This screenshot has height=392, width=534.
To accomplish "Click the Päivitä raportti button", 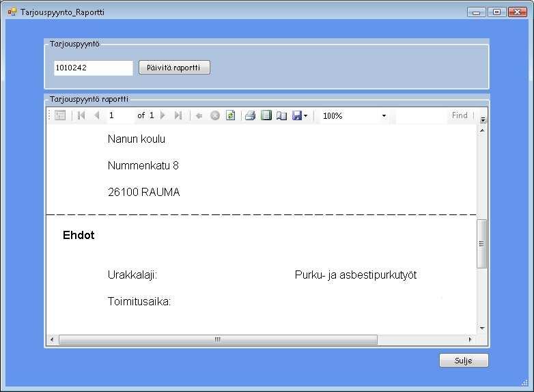I will pos(174,68).
